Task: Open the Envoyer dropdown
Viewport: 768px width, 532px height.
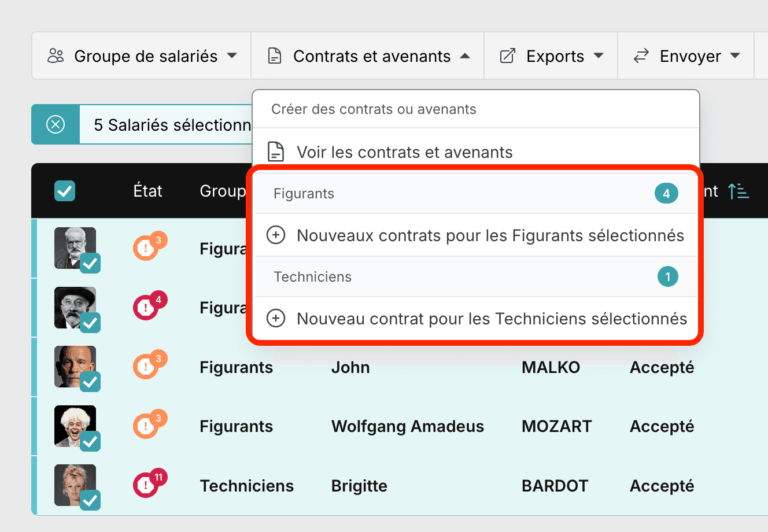Action: (x=686, y=56)
